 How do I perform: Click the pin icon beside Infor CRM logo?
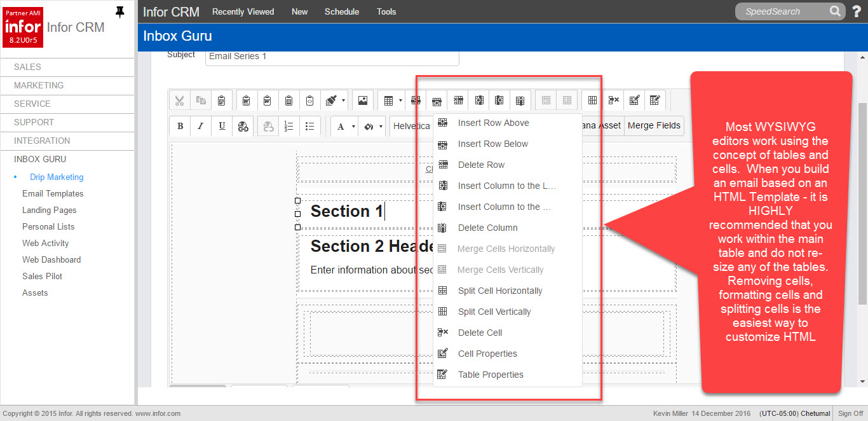coord(119,12)
